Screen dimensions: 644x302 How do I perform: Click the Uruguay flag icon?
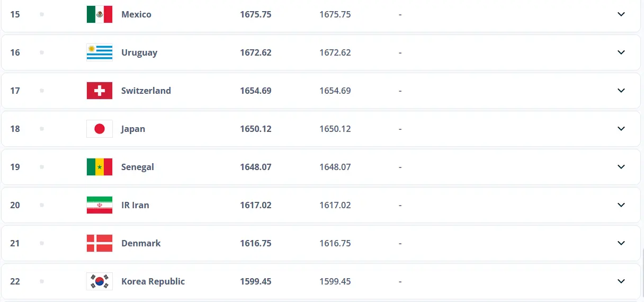point(100,52)
